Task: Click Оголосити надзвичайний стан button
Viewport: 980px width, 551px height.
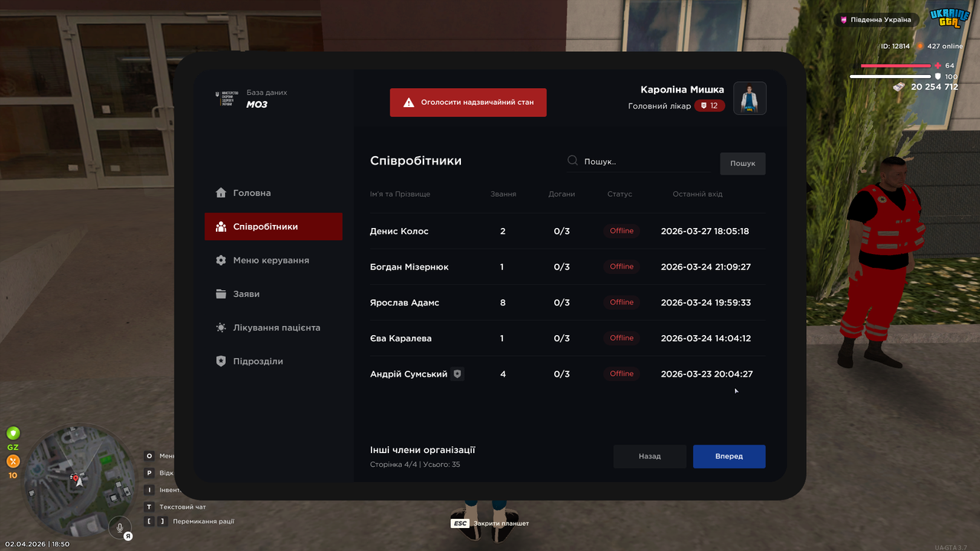Action: tap(468, 102)
